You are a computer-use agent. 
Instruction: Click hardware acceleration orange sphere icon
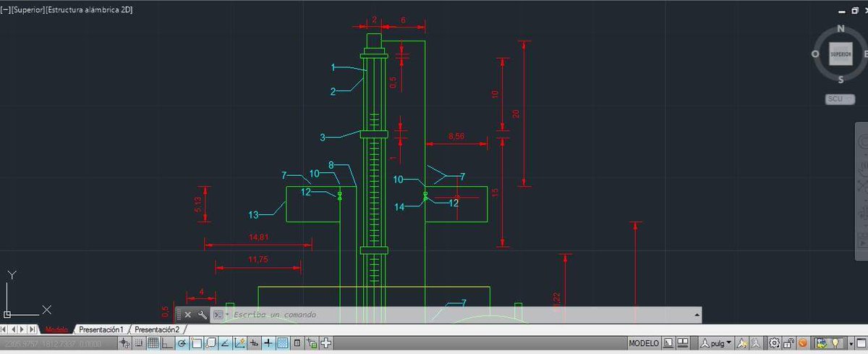point(802,343)
